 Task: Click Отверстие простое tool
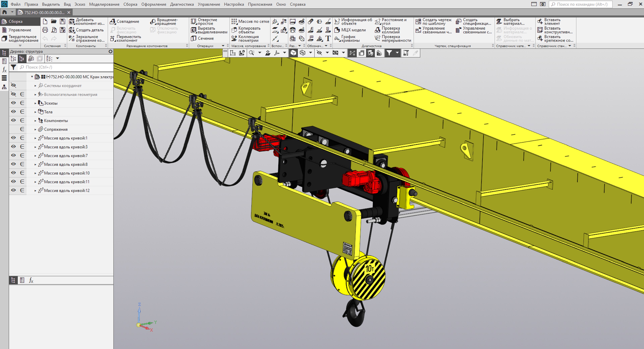(x=194, y=21)
